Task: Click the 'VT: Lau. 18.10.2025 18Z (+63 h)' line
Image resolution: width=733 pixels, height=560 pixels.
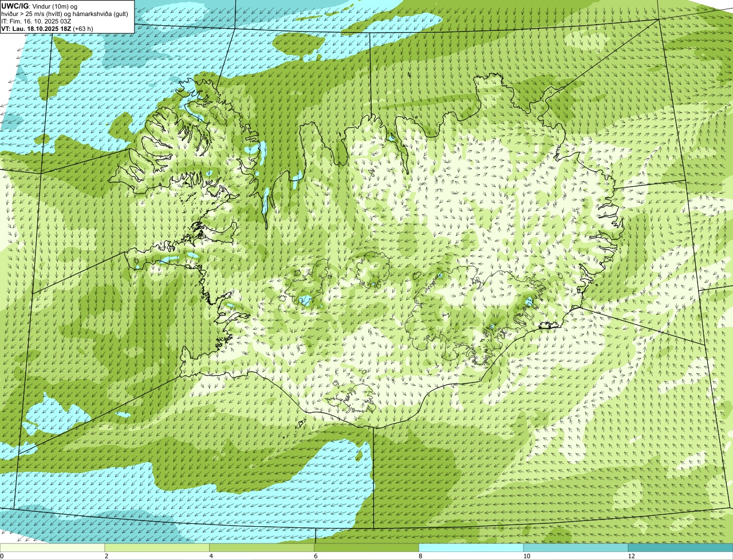Action: tap(47, 28)
